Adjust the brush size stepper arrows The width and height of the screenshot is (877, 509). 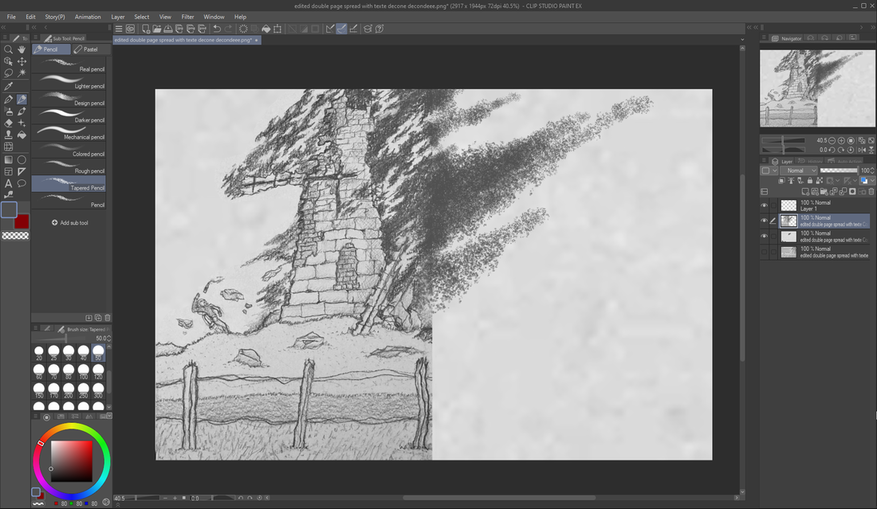(109, 338)
